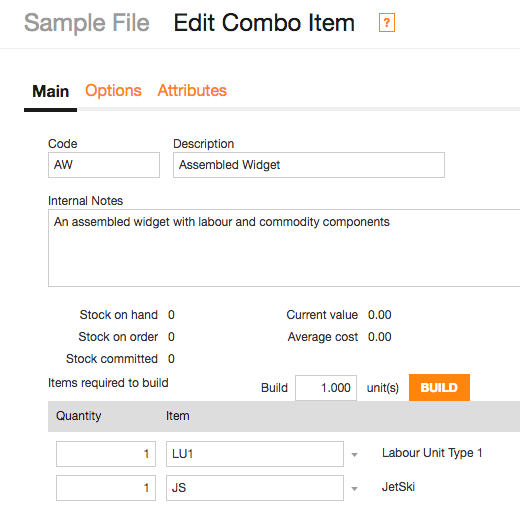Switch to the Attributes tab
Viewport: 520px width, 520px height.
pos(192,91)
